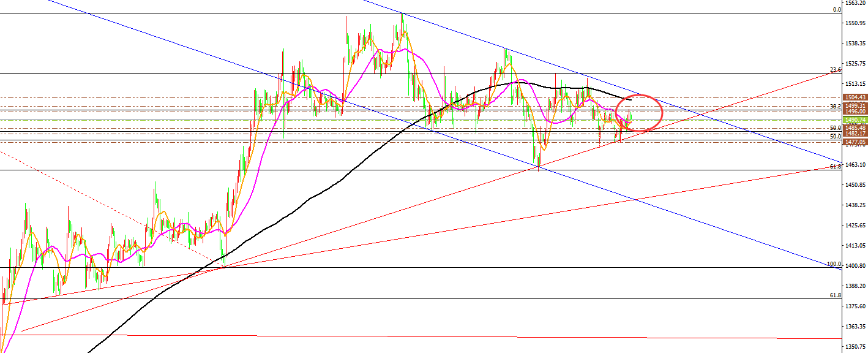Image resolution: width=868 pixels, height=353 pixels.
Task: Select the 1463.10 price scale value
Action: 856,165
